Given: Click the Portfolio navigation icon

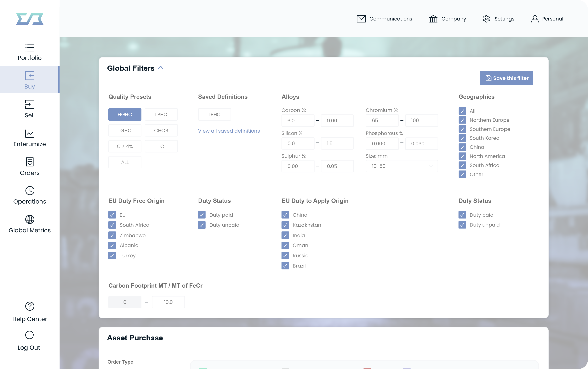Looking at the screenshot, I should [x=29, y=47].
